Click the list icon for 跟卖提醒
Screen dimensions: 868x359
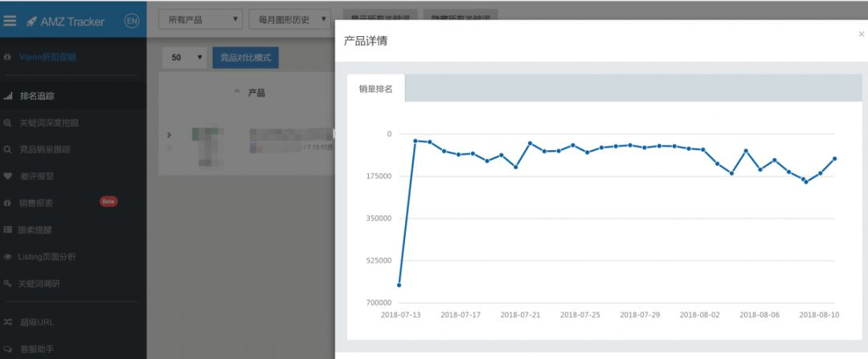[x=7, y=230]
